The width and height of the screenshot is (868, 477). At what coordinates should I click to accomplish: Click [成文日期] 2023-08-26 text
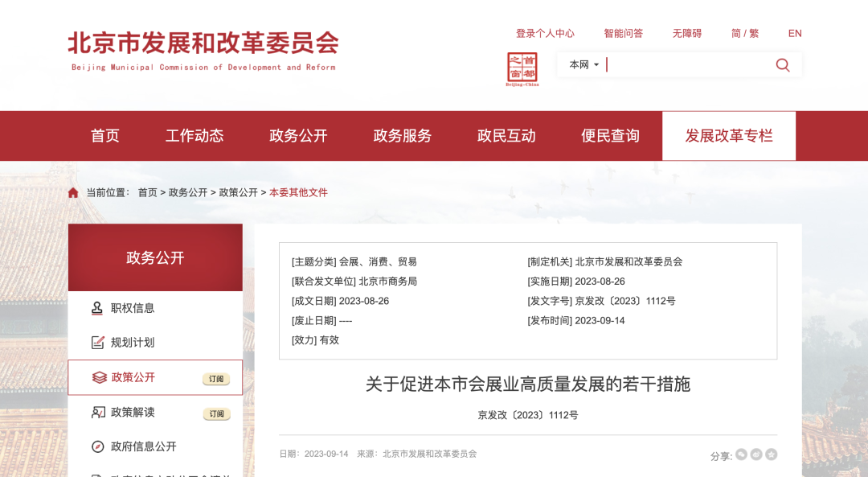pyautogui.click(x=341, y=301)
